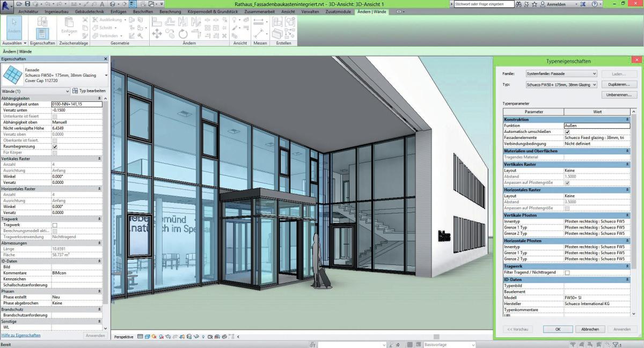Click the Duplizieren button
644x348 pixels.
pyautogui.click(x=619, y=84)
